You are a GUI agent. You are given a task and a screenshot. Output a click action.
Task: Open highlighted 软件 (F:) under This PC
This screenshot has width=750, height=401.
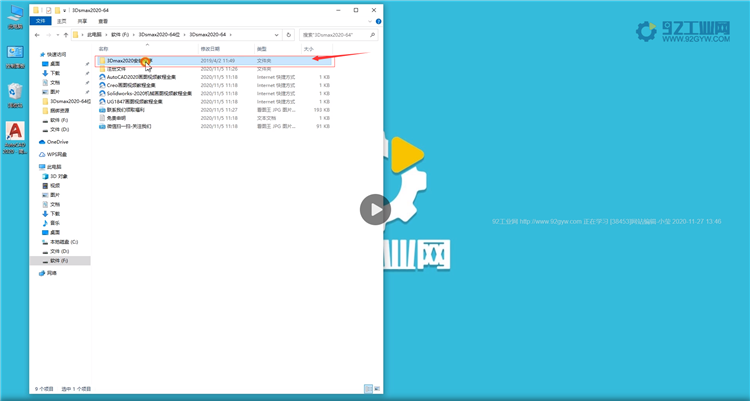[59, 261]
